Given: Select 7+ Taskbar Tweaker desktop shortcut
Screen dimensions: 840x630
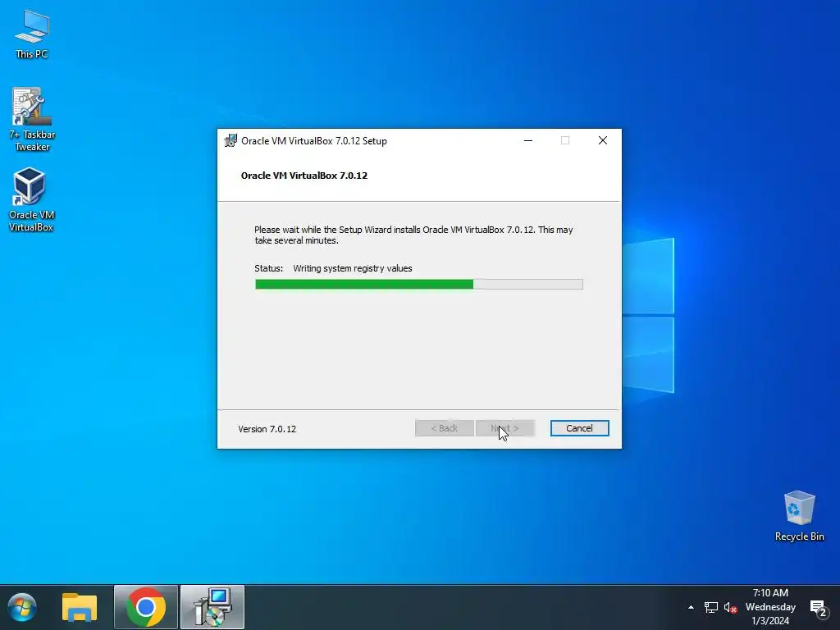Looking at the screenshot, I should click(32, 120).
